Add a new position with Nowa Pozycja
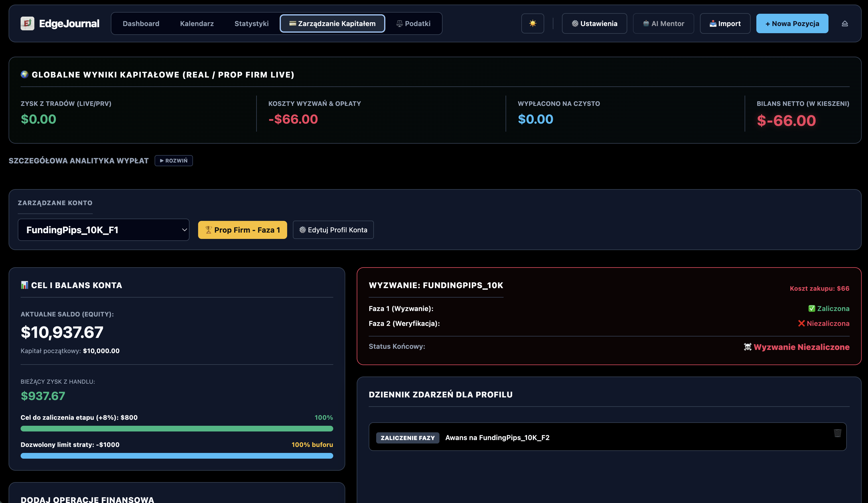 (x=792, y=23)
